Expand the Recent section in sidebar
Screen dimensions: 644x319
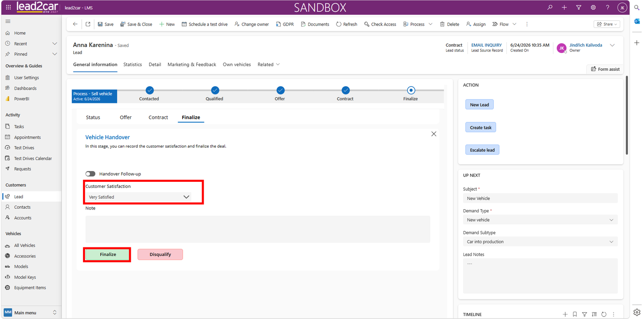(x=55, y=43)
